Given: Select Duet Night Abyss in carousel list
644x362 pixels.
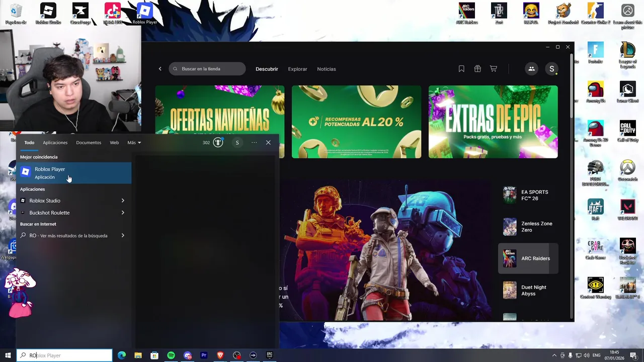Looking at the screenshot, I should [528, 290].
